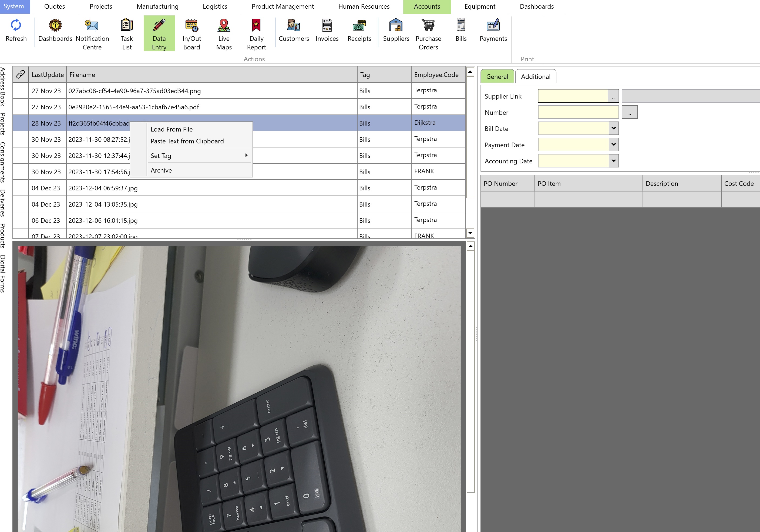Open Purchase Orders

428,34
